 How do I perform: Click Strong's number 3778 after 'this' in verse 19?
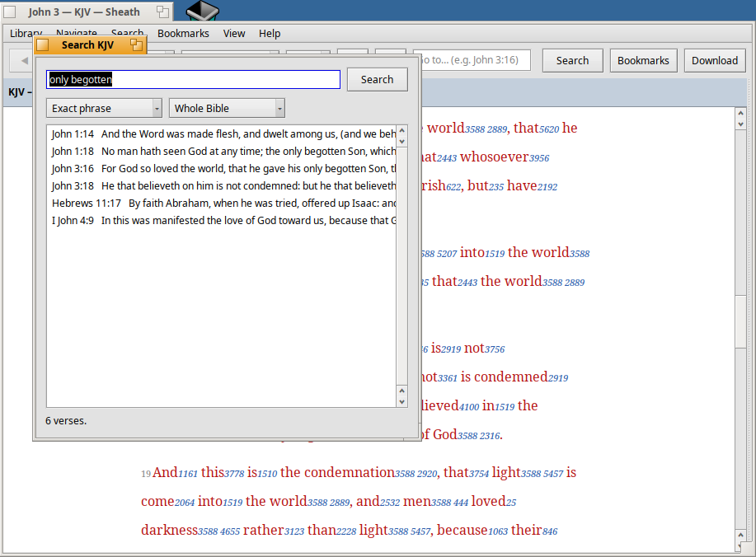pos(234,474)
